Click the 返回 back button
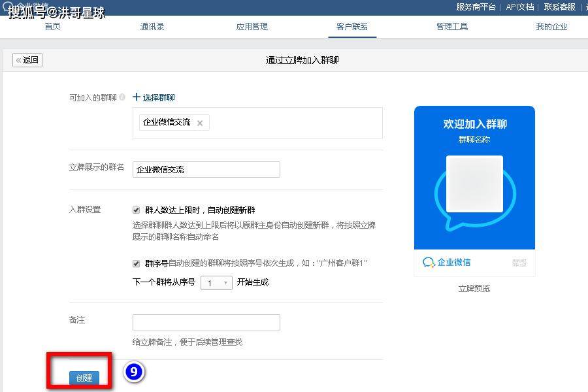The image size is (588, 392). tap(27, 60)
